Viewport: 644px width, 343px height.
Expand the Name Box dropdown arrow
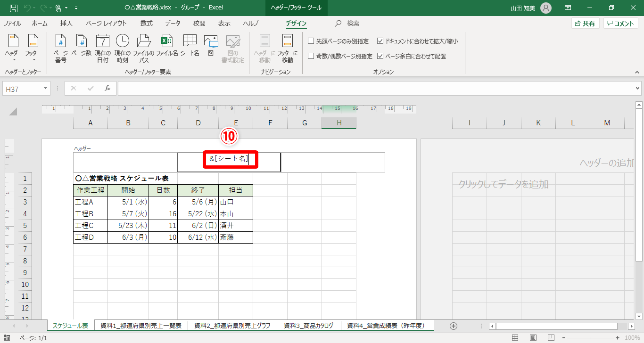[46, 88]
